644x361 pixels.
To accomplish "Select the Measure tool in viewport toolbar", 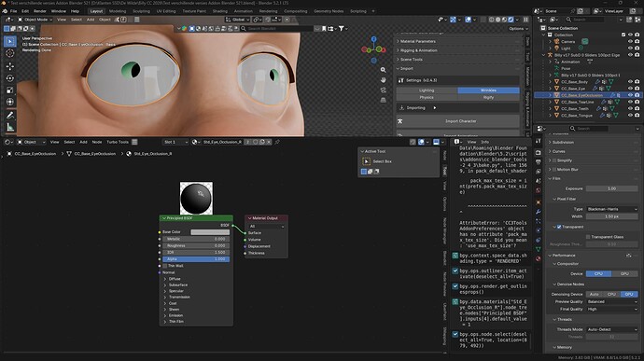I will 10,128.
